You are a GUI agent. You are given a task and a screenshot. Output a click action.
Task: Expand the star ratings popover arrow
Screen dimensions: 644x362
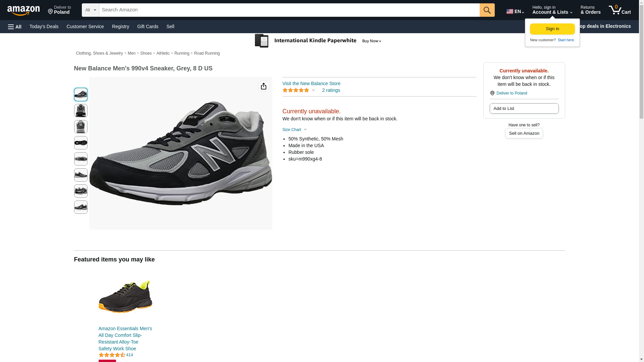313,90
